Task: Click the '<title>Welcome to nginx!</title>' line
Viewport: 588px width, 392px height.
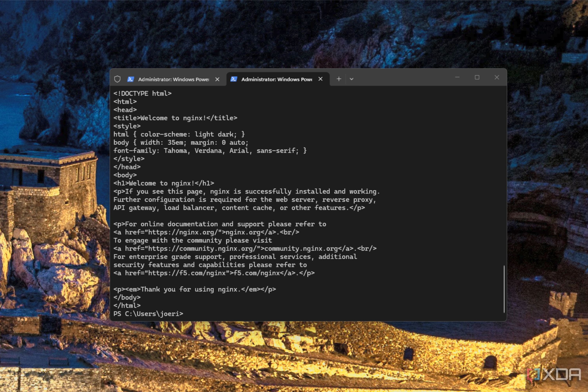Action: click(x=175, y=118)
